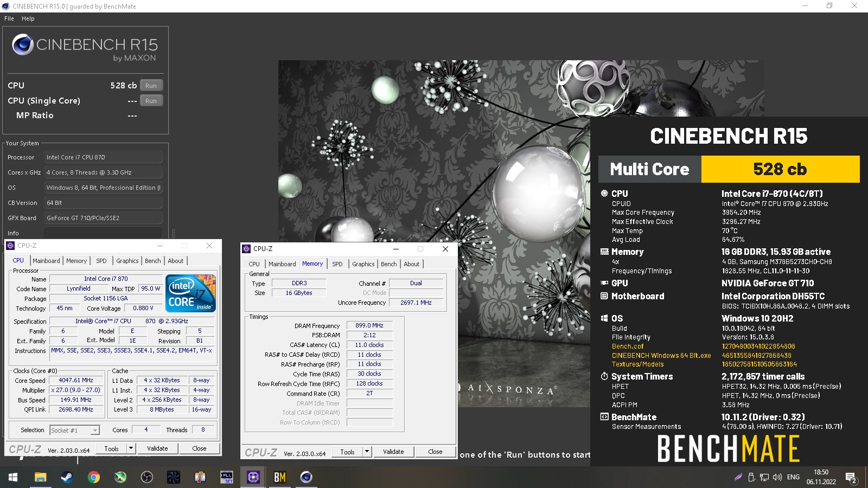Open OBS Studio from the taskbar
This screenshot has width=868, height=488.
(146, 477)
